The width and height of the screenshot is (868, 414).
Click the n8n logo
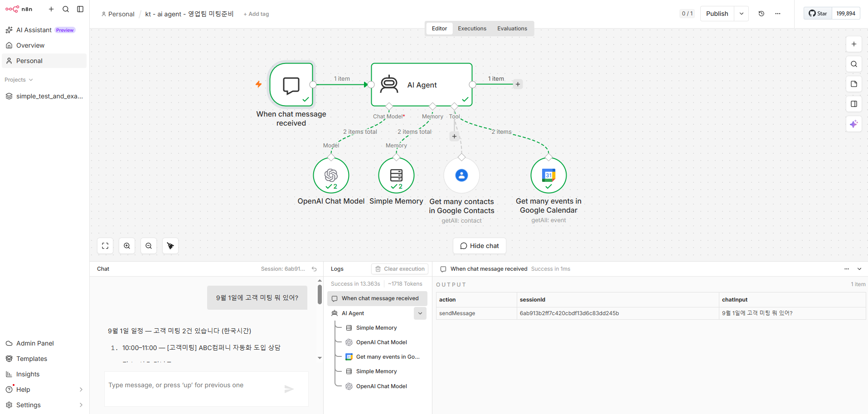point(19,9)
